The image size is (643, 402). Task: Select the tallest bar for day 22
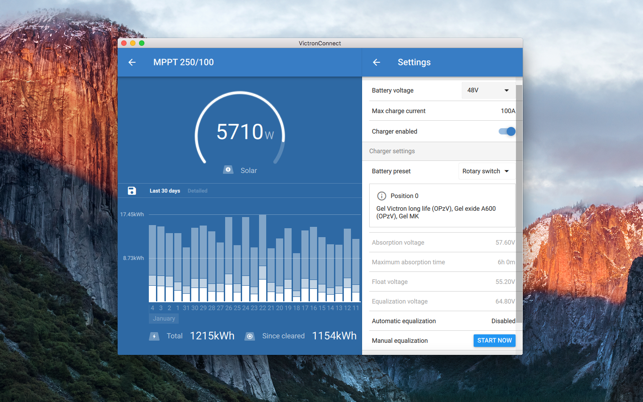pyautogui.click(x=263, y=256)
